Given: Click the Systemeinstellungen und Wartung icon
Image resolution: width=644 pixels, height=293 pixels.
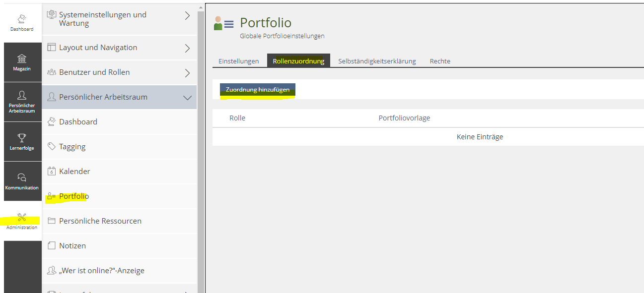Looking at the screenshot, I should (51, 15).
